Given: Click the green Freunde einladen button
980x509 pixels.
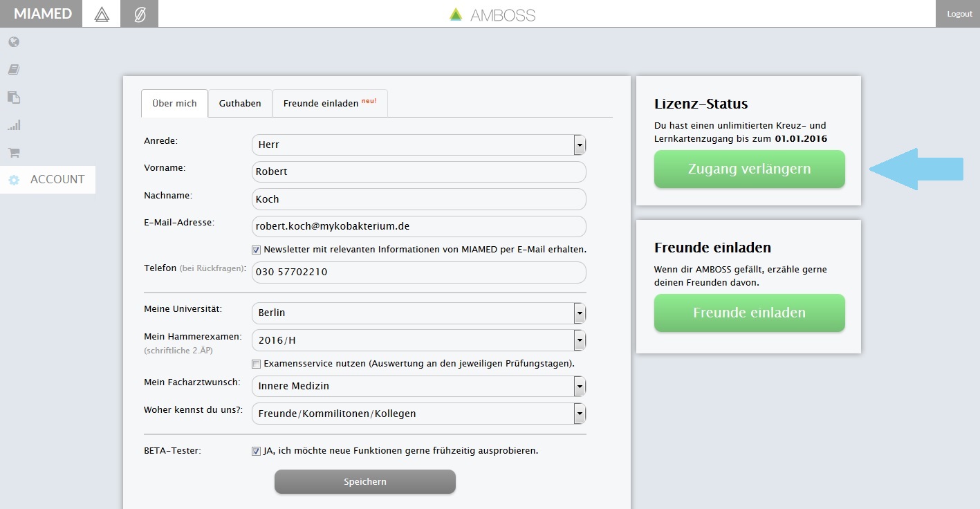Looking at the screenshot, I should coord(750,313).
